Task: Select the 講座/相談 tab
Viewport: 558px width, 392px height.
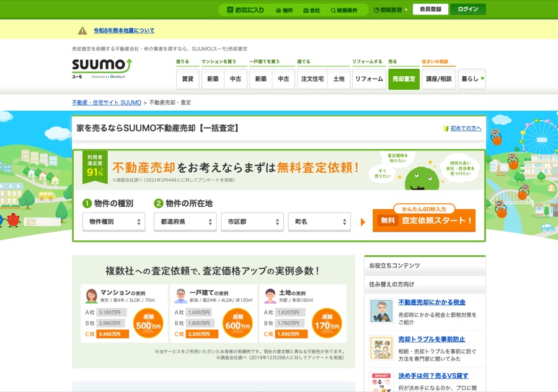Action: [x=439, y=79]
